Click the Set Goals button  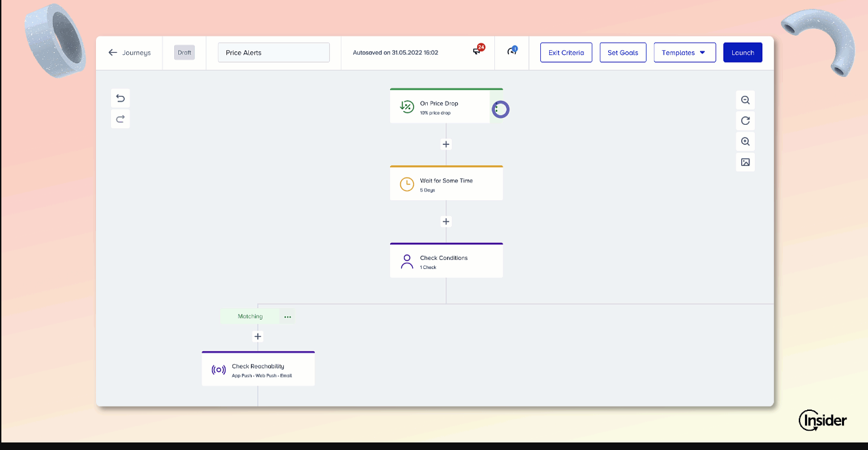[x=623, y=53]
